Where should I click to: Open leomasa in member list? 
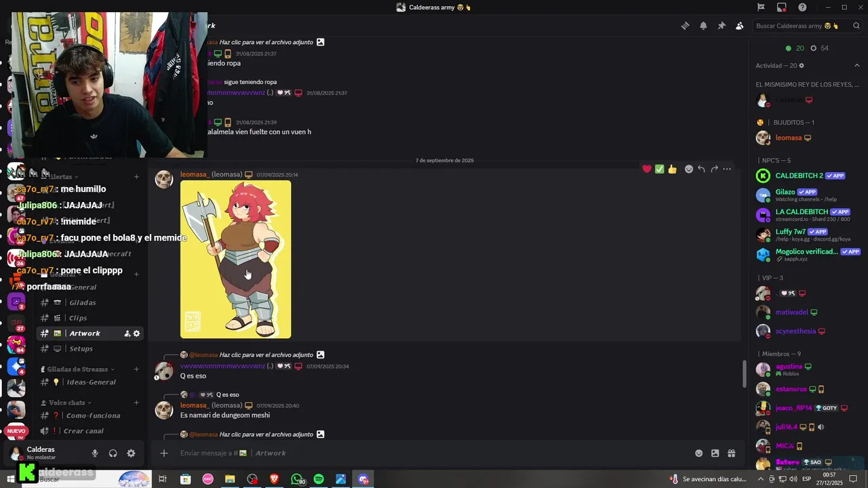pos(807,138)
